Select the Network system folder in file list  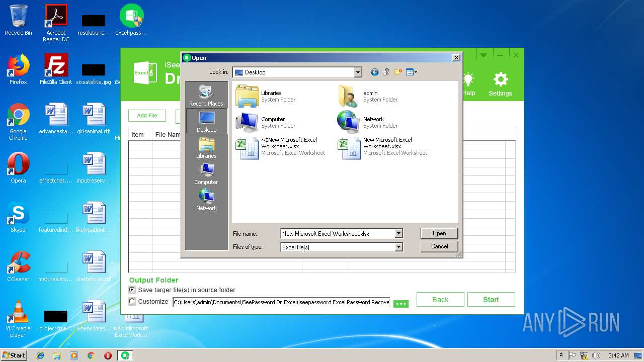point(368,122)
